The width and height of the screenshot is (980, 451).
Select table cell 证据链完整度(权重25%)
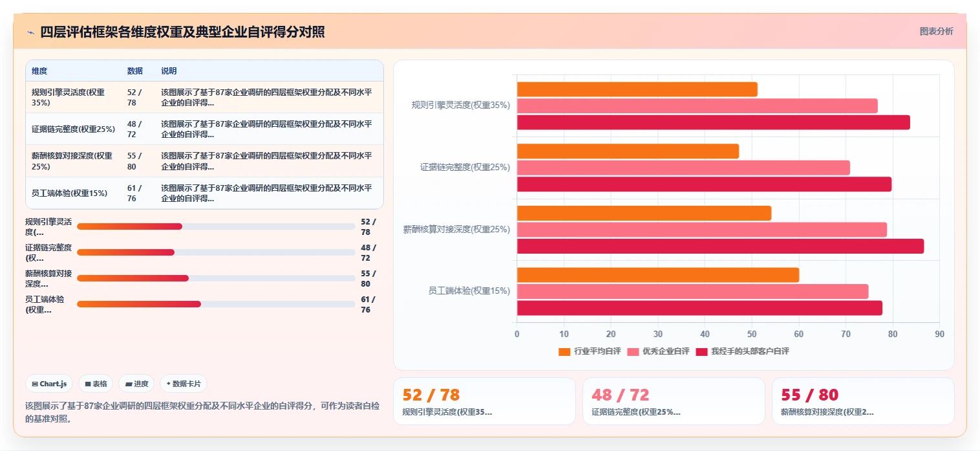[73, 129]
